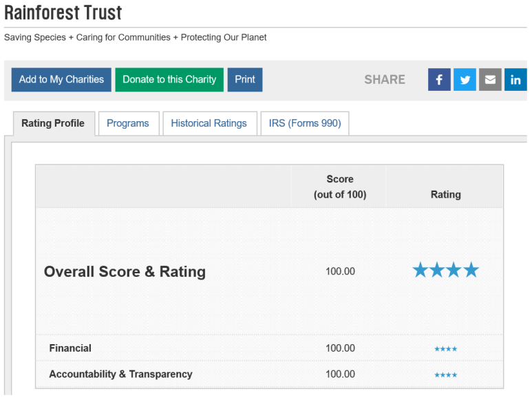The width and height of the screenshot is (532, 402).
Task: Click Donate to this Charity button
Action: coord(169,79)
